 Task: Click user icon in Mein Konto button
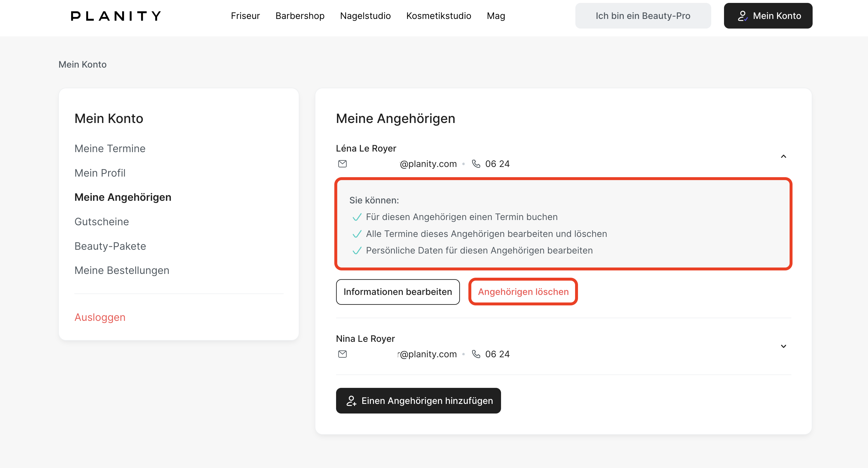[742, 16]
